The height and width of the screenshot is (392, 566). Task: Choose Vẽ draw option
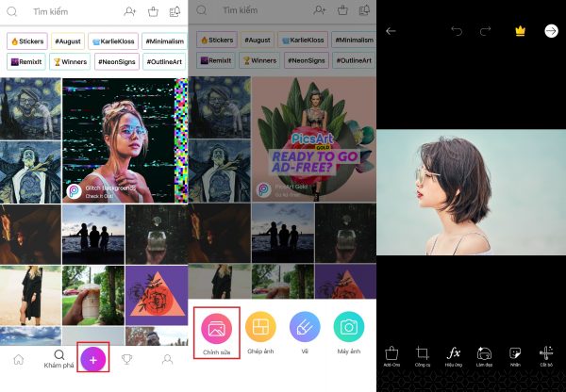(305, 333)
